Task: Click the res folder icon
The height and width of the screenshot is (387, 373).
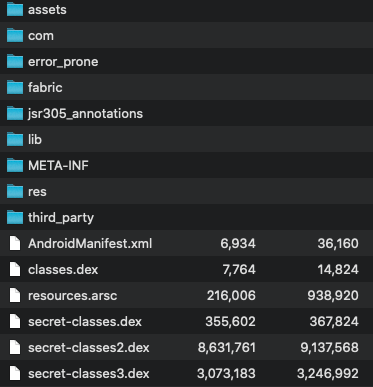Action: point(15,191)
